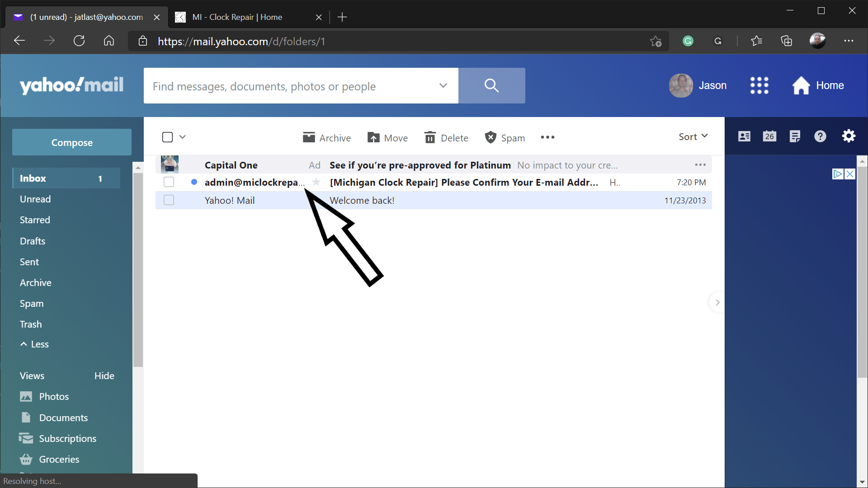Image resolution: width=868 pixels, height=488 pixels.
Task: Click the browser profile avatar
Action: (817, 41)
